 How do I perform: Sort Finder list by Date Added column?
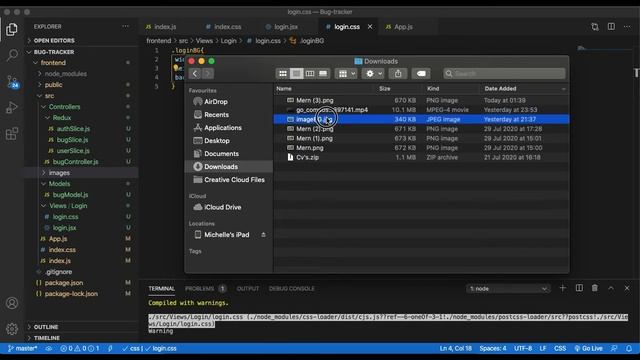coord(500,89)
